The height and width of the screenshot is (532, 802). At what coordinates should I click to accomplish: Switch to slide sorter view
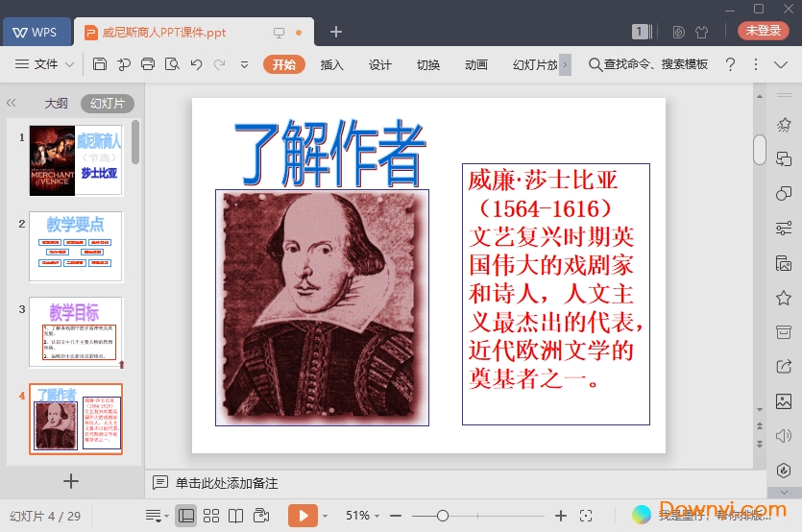(211, 516)
